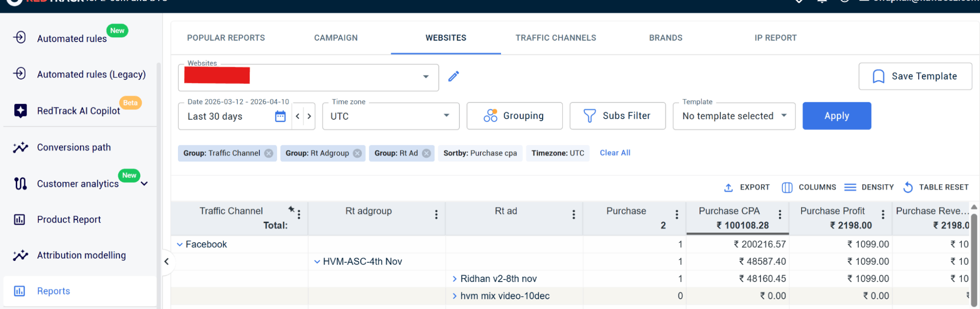Switch to Campaign tab

click(336, 38)
